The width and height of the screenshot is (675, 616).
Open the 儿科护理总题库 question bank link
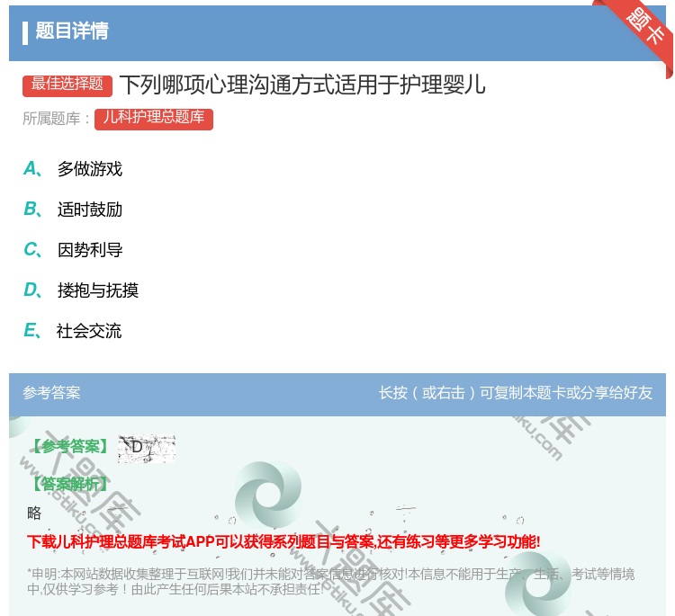(153, 118)
